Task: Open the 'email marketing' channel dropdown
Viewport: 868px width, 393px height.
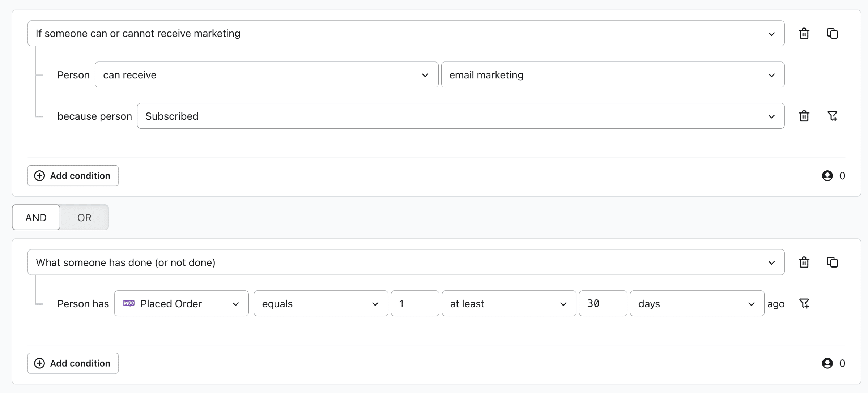Action: [x=612, y=75]
